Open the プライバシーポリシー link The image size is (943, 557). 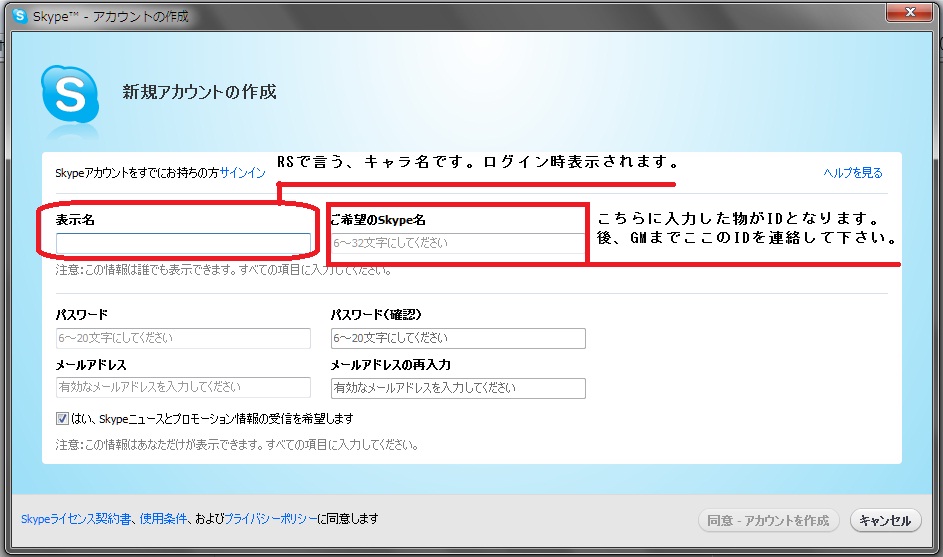click(x=270, y=519)
